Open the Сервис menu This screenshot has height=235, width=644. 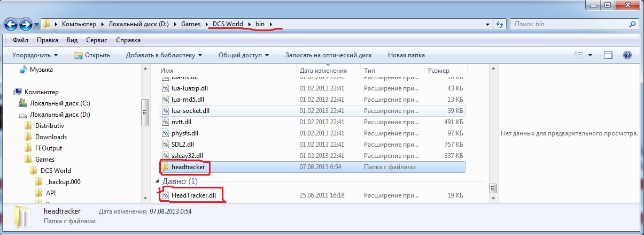(x=97, y=40)
